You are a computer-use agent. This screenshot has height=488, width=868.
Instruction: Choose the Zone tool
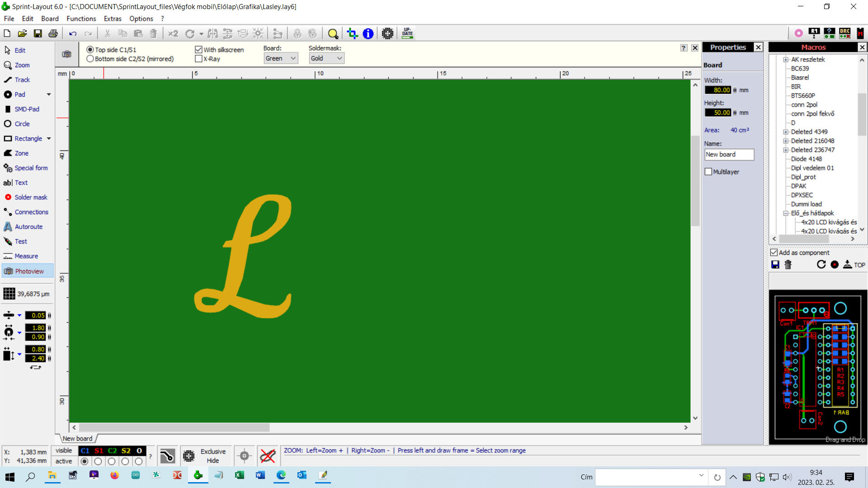point(21,153)
